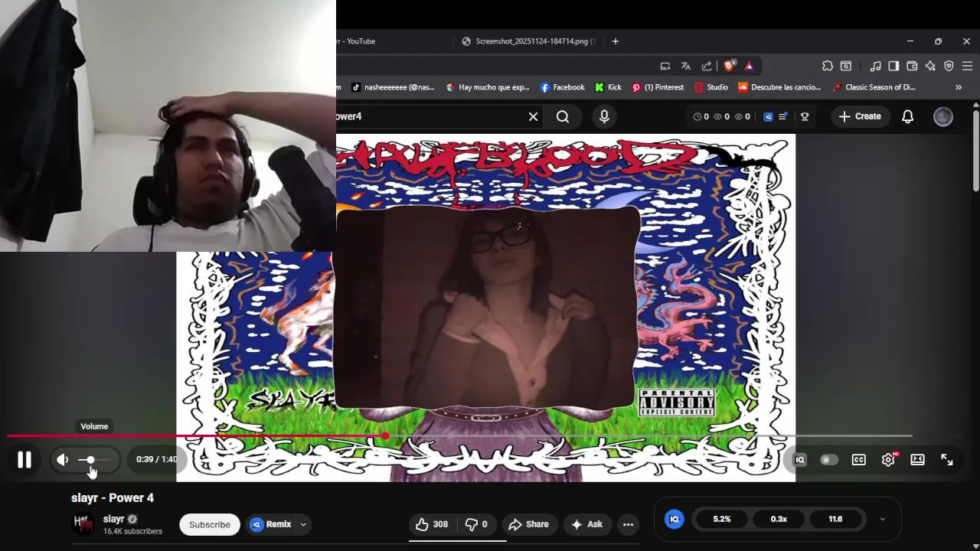Click the vidIQ blue square icon in header
Screen dimensions: 980x551
[x=768, y=116]
